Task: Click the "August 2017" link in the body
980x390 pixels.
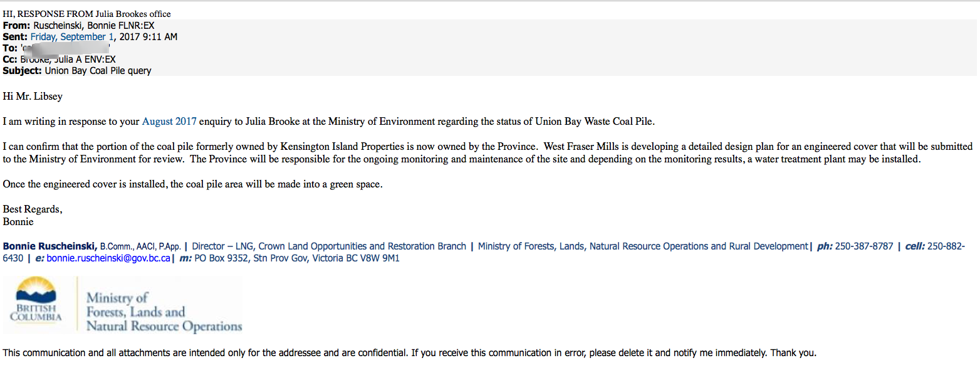Action: tap(169, 121)
